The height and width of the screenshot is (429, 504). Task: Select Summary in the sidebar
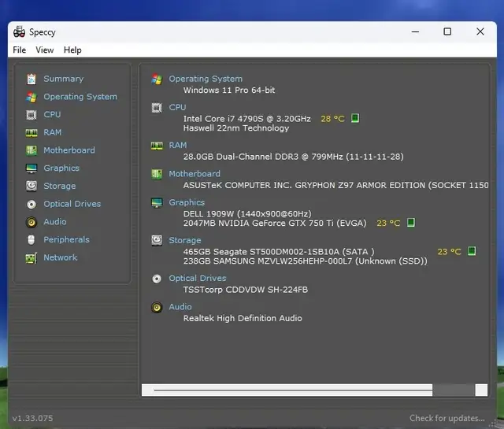[64, 79]
